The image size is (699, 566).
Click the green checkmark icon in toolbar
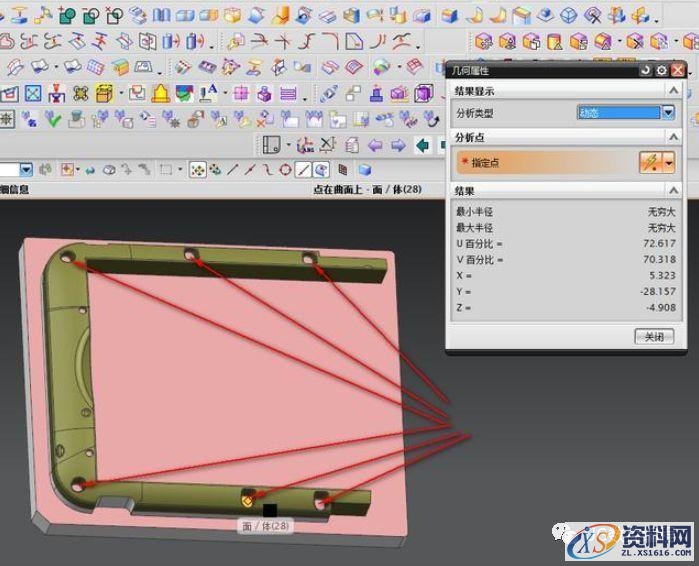[54, 119]
